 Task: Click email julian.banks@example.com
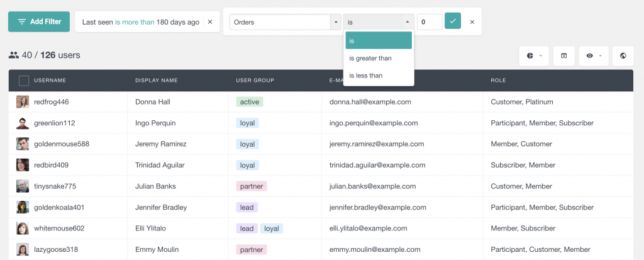pyautogui.click(x=372, y=186)
